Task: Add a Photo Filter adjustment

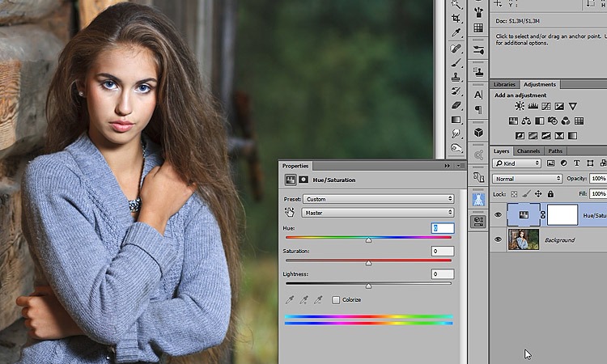Action: coord(553,121)
